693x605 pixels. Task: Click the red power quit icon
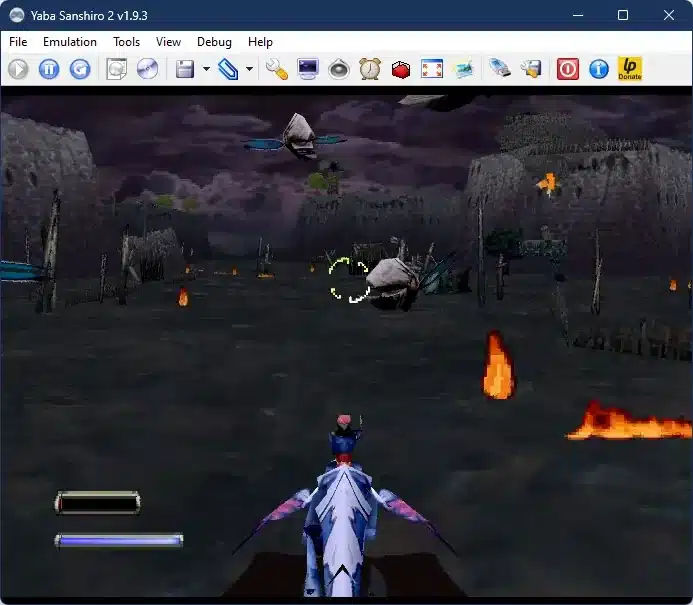(x=568, y=69)
